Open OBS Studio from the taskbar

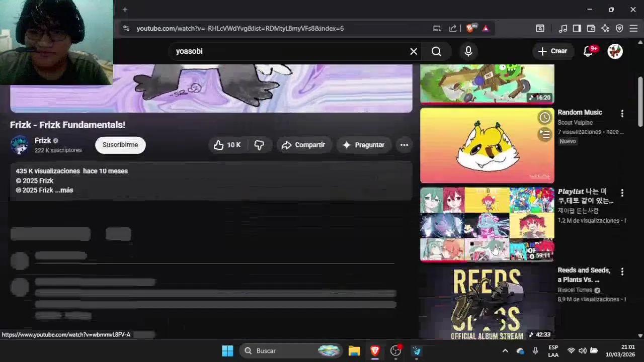tap(396, 351)
